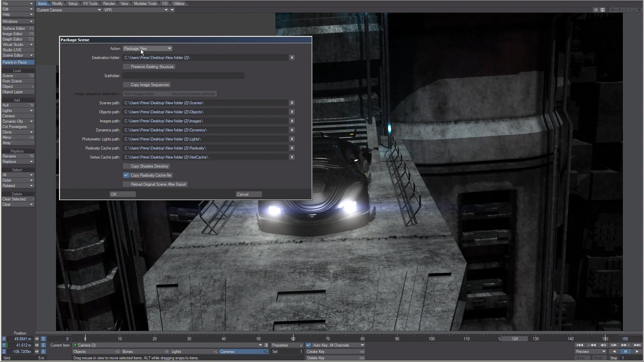
Task: Uncheck Copy Radiosity Cache file
Action: click(126, 175)
